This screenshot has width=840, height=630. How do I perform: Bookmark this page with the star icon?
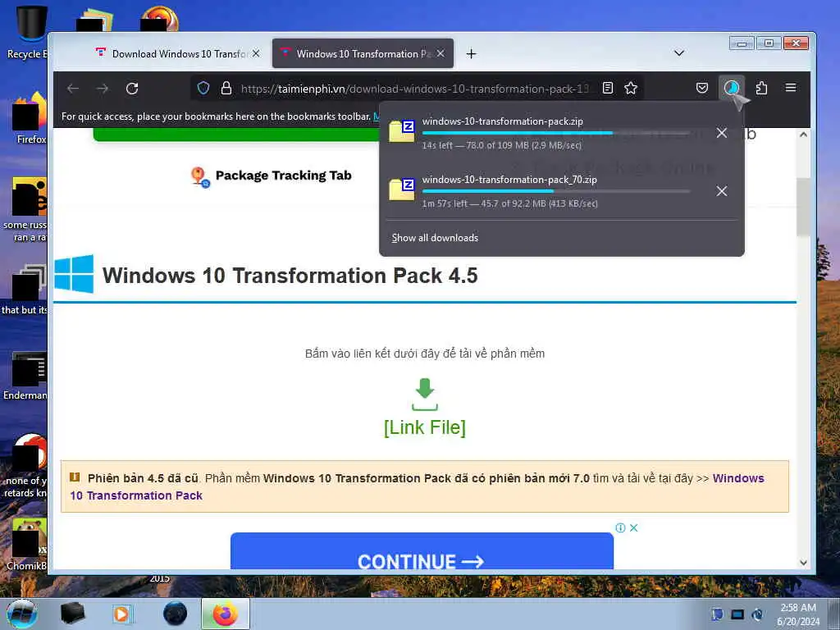[x=631, y=88]
